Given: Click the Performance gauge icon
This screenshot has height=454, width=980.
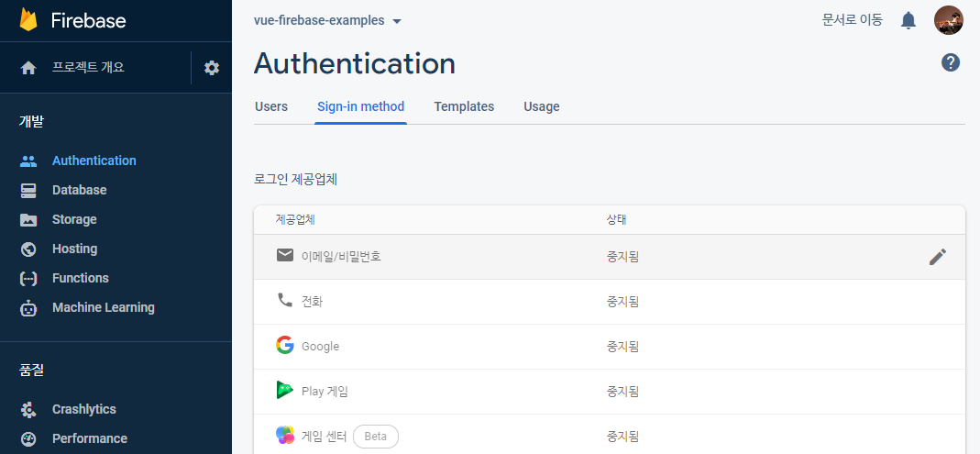Looking at the screenshot, I should 28,439.
